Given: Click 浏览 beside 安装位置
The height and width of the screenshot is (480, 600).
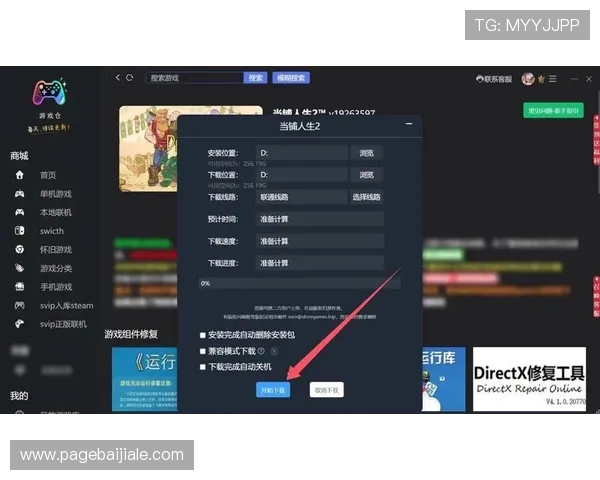Looking at the screenshot, I should coord(366,153).
